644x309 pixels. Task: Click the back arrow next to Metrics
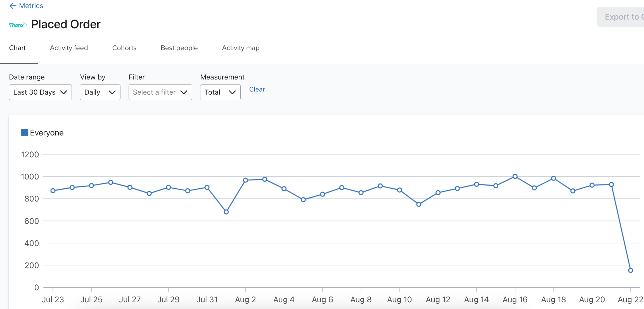[x=13, y=6]
